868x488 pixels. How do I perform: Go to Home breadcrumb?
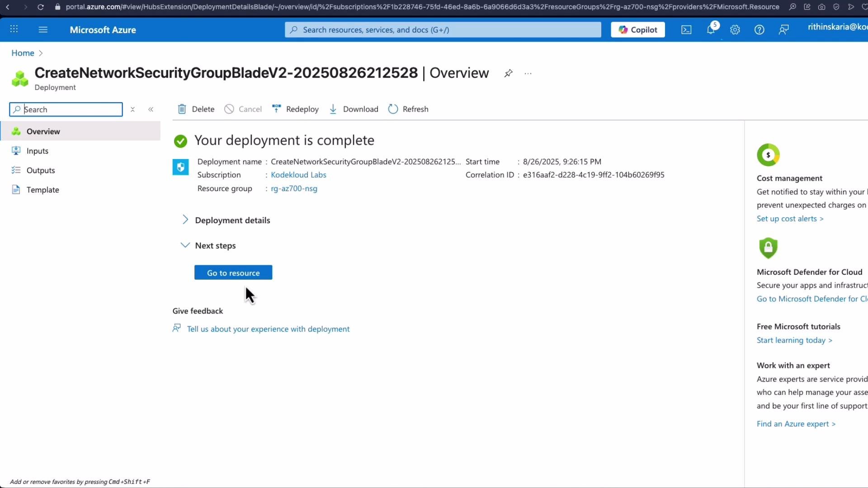point(23,53)
